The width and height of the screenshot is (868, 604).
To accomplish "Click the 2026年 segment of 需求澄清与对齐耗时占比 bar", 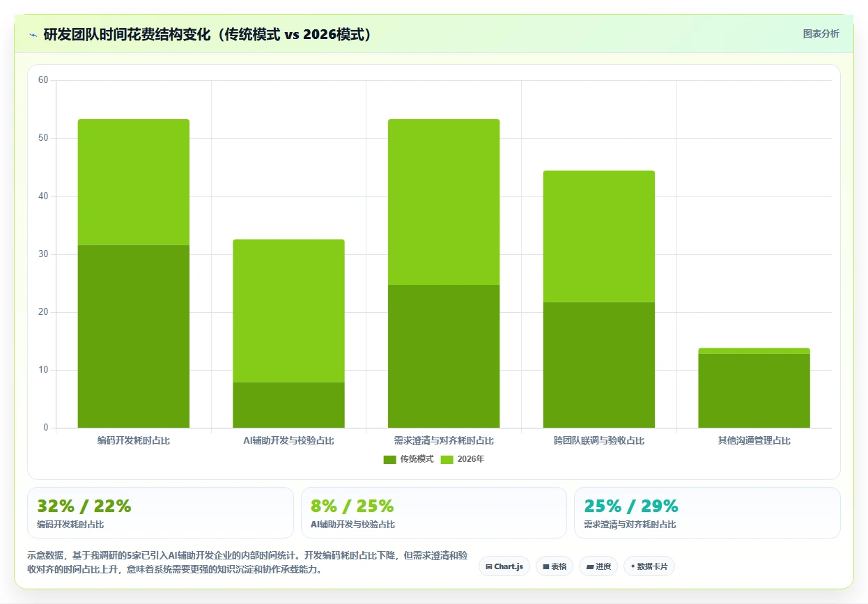I will 444,202.
